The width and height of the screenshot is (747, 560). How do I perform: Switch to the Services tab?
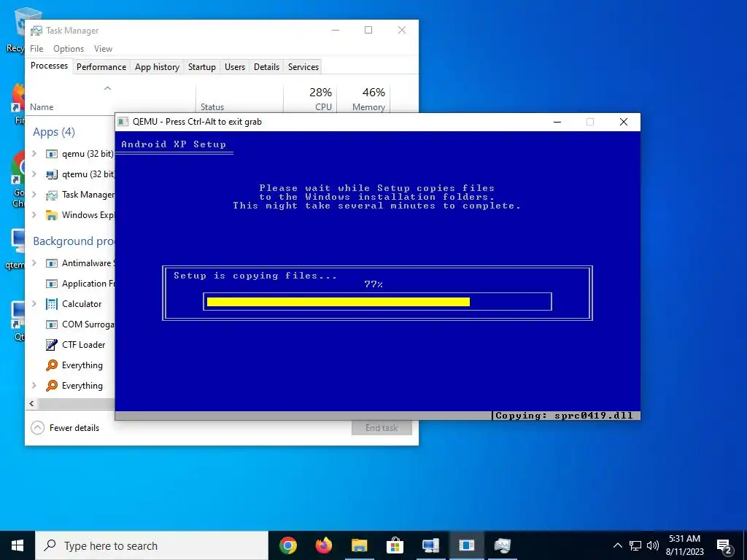(303, 67)
